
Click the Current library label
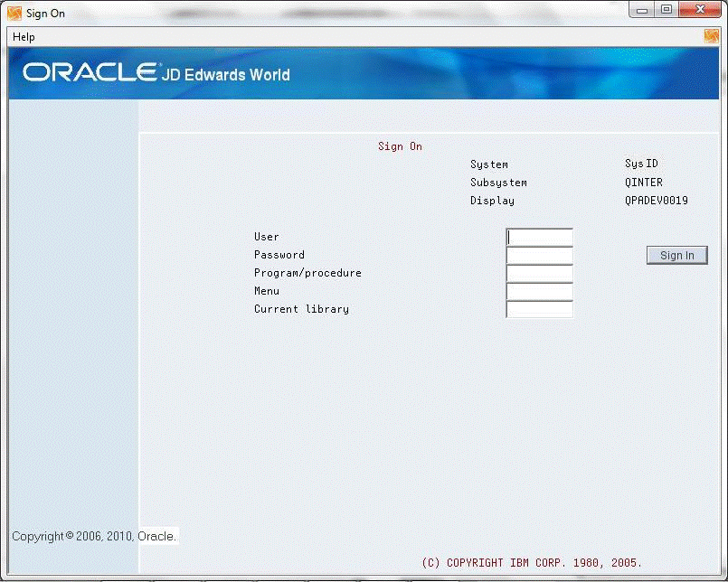[301, 309]
